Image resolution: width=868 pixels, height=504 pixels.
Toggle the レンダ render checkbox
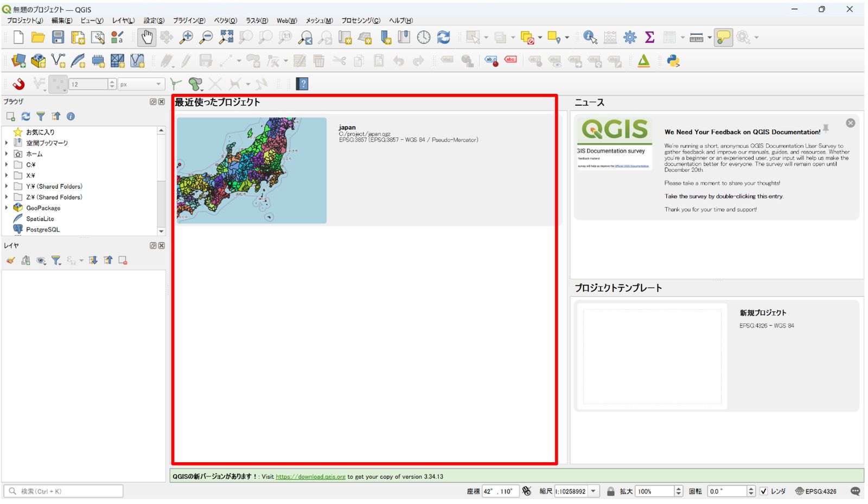click(x=764, y=491)
